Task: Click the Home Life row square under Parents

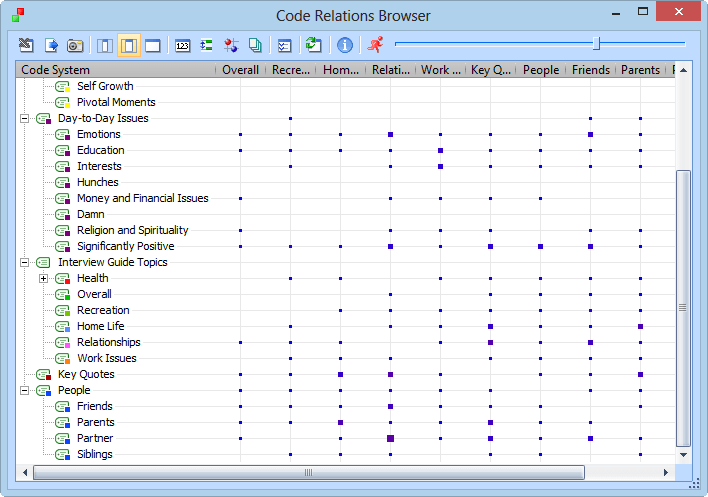Action: click(x=640, y=326)
